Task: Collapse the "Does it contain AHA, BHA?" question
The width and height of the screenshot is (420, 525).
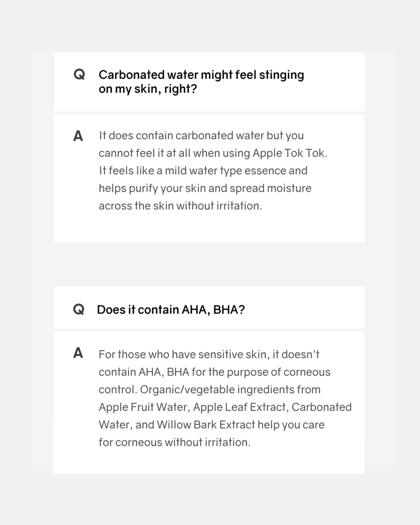Action: tap(171, 310)
